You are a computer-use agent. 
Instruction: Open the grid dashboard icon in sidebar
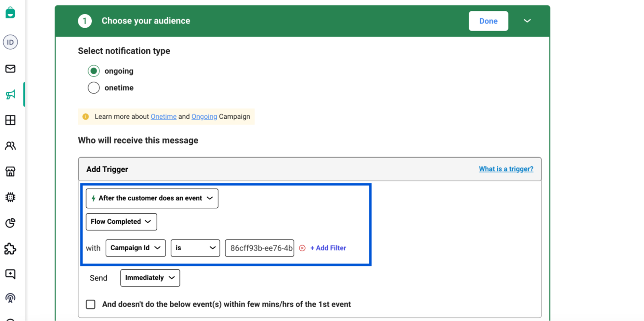click(10, 120)
